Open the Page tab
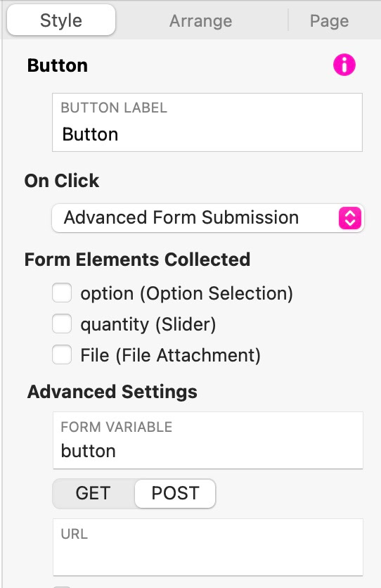The height and width of the screenshot is (588, 381). 329,20
